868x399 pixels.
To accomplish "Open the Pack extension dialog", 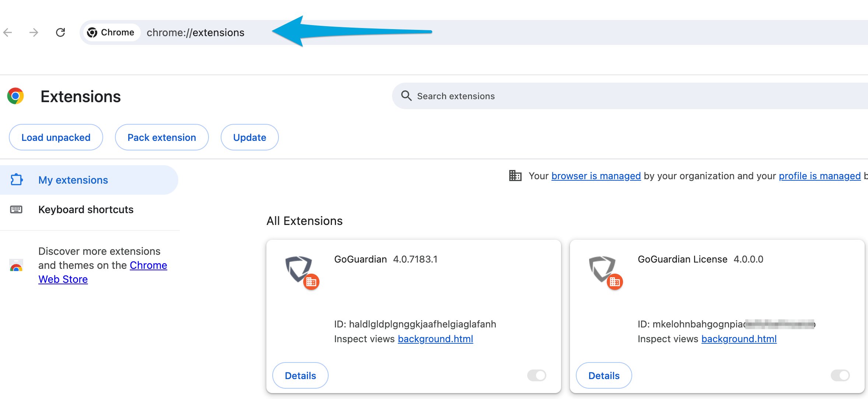I will pos(162,137).
